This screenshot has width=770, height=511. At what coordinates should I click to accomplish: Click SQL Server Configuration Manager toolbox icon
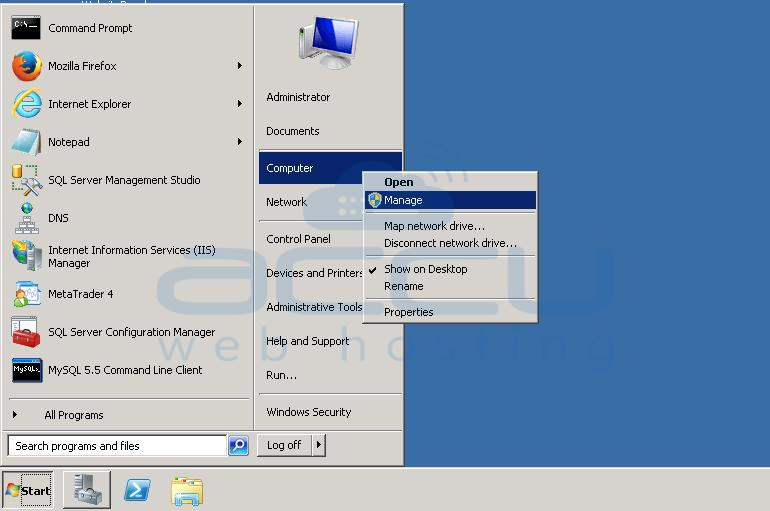click(26, 332)
